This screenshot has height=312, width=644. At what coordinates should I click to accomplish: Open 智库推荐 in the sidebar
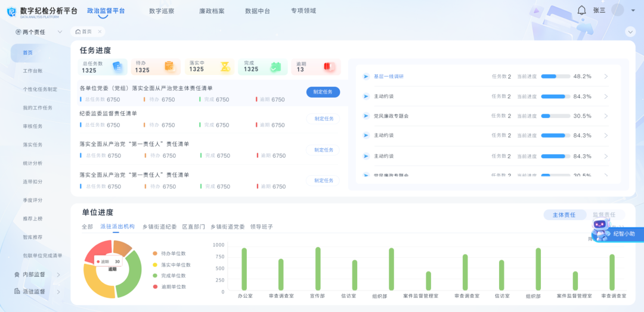[33, 237]
